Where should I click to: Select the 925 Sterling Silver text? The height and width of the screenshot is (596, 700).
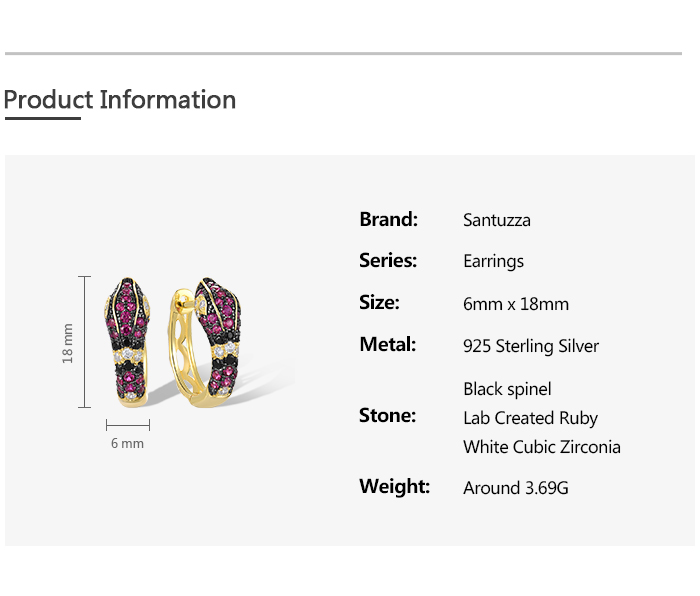pyautogui.click(x=531, y=346)
